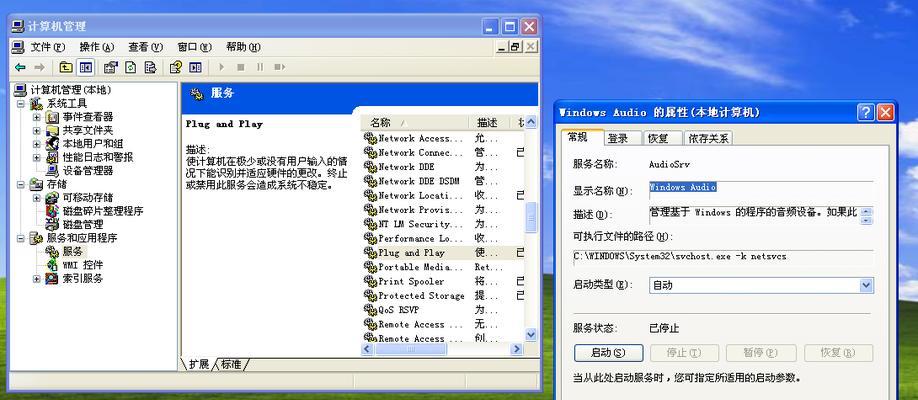
Task: Click the description box down arrow
Action: click(866, 220)
